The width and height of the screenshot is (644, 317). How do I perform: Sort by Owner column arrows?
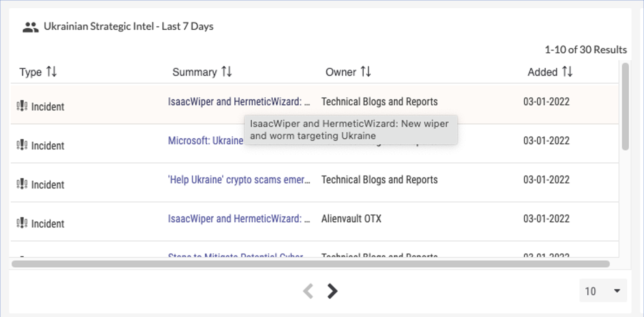(366, 72)
